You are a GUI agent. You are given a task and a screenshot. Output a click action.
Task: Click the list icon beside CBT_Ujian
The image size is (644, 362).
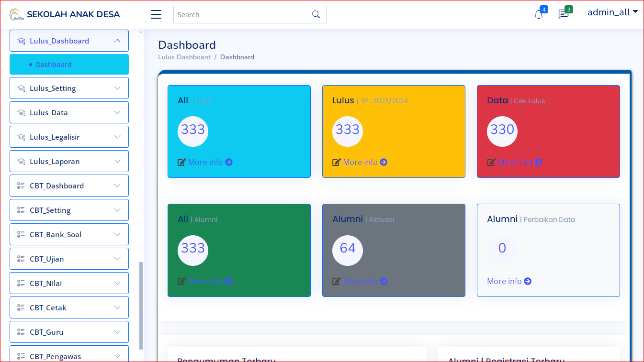[21, 259]
